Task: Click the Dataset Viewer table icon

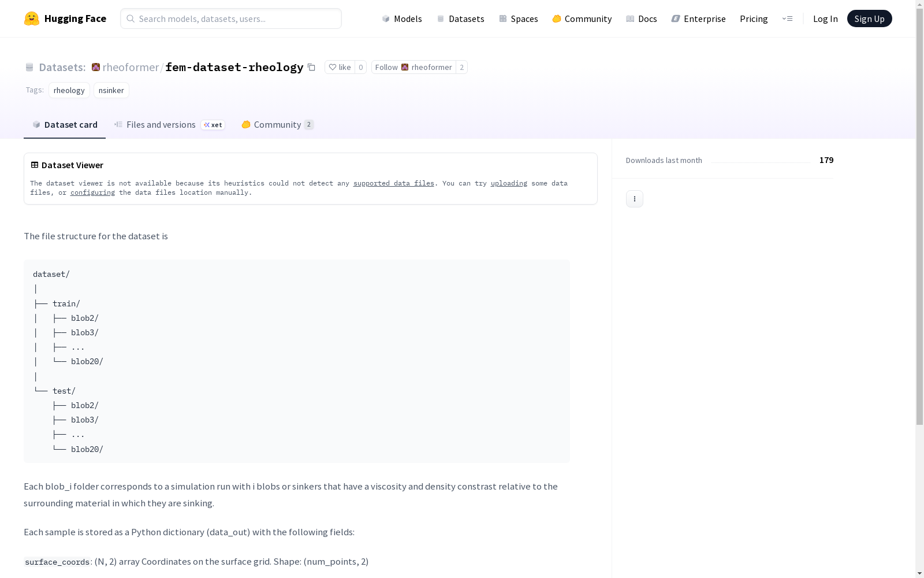Action: pos(35,165)
